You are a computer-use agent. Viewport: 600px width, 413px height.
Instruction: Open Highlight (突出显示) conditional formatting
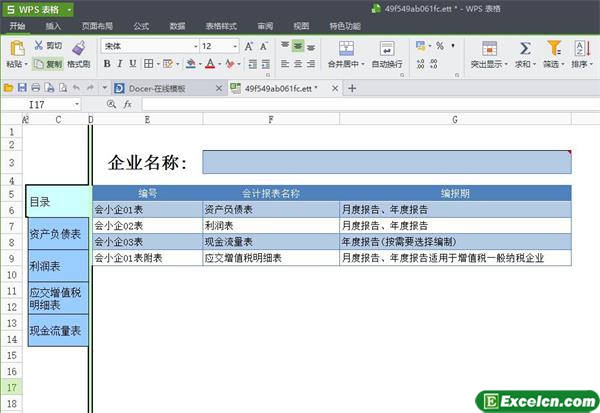[489, 54]
